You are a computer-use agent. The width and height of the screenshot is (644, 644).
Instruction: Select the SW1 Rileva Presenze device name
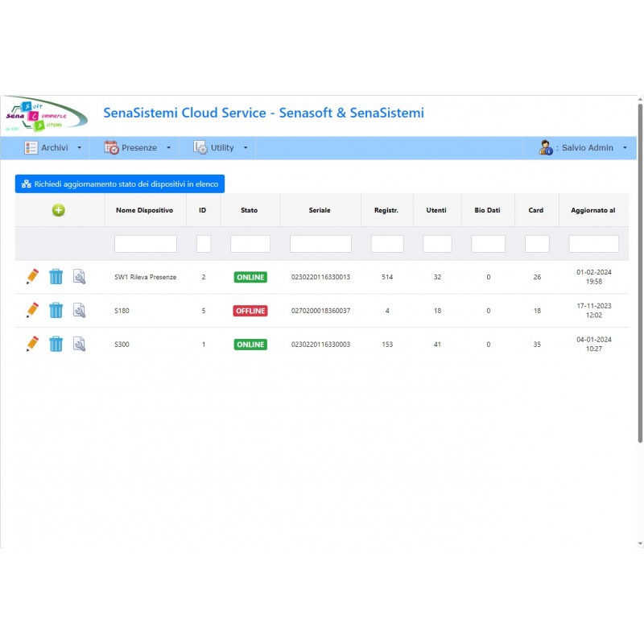click(x=146, y=277)
